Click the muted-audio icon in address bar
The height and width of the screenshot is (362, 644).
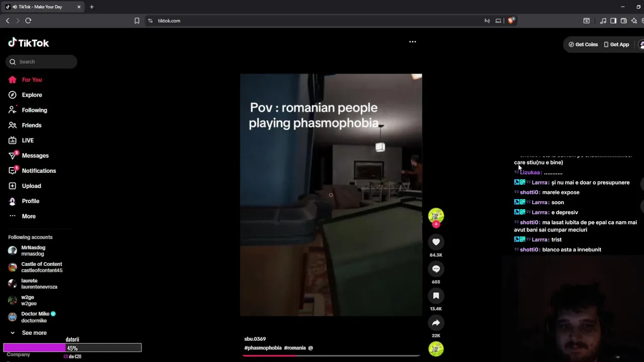click(x=487, y=21)
